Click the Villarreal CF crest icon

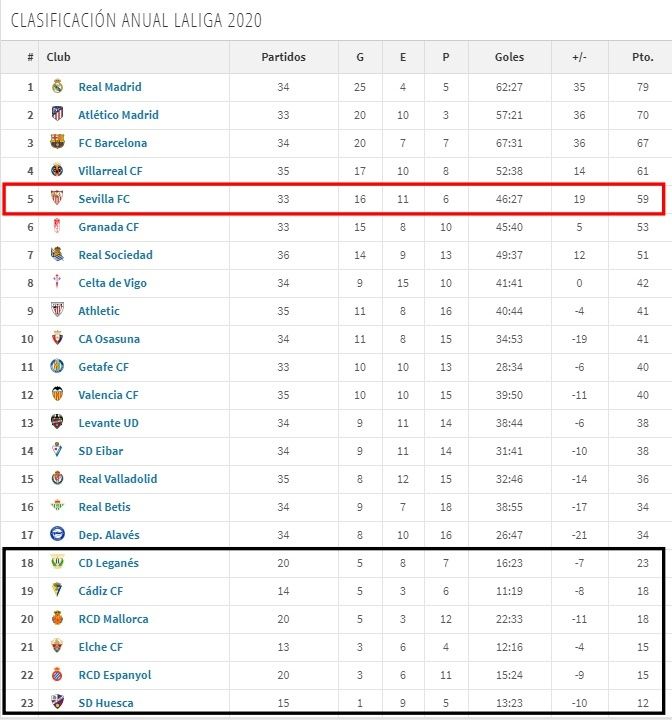(x=57, y=171)
